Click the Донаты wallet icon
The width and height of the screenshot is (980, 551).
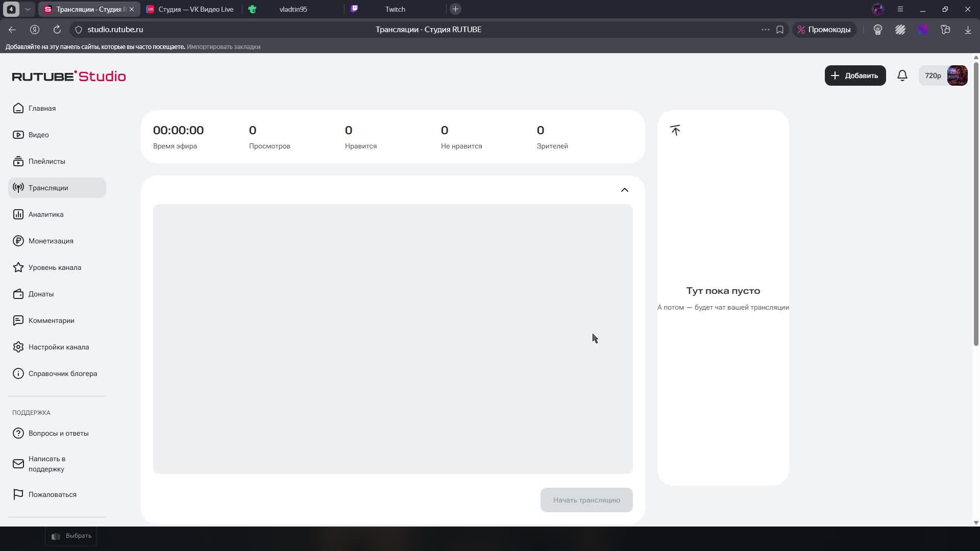point(18,294)
